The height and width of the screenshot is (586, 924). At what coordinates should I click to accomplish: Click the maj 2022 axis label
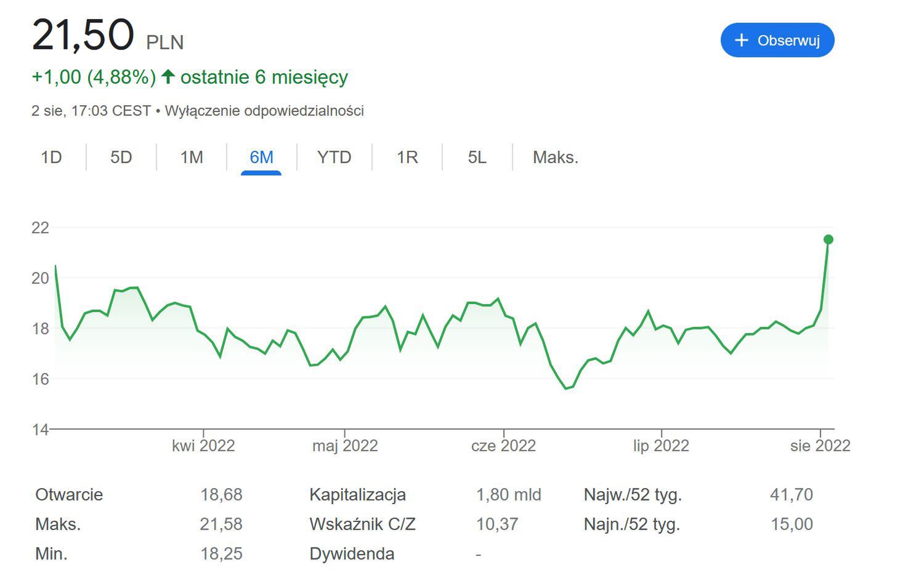tap(345, 446)
